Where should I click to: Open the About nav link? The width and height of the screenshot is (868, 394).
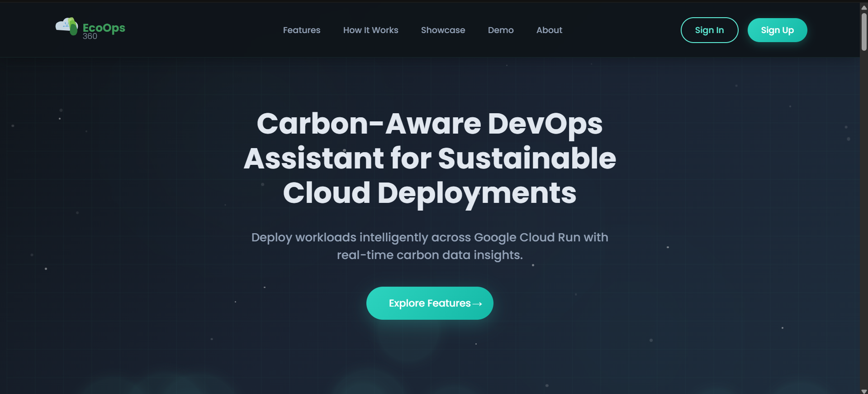[549, 30]
